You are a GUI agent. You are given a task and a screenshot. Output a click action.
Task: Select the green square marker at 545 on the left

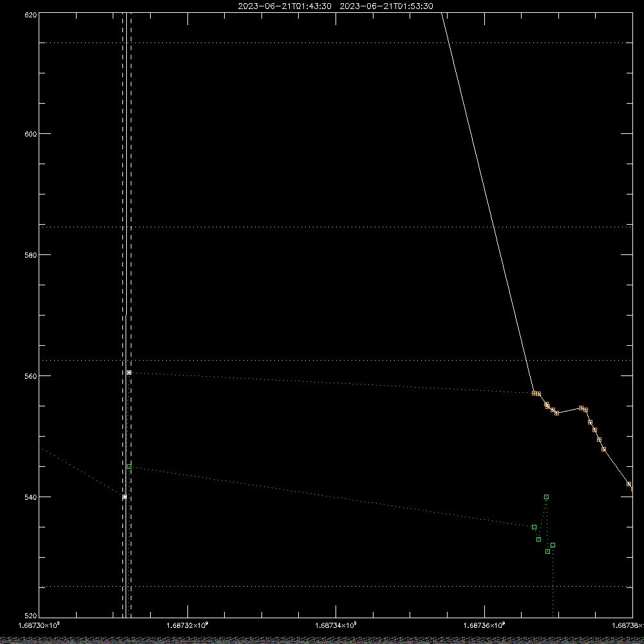pyautogui.click(x=129, y=466)
